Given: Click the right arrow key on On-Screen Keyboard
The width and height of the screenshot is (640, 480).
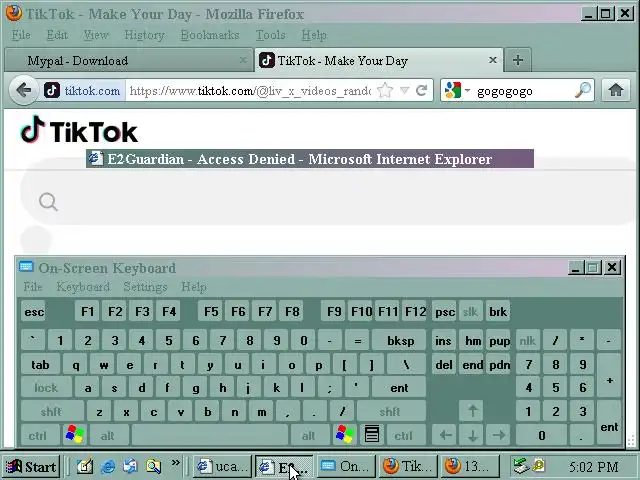Looking at the screenshot, I should (499, 435).
